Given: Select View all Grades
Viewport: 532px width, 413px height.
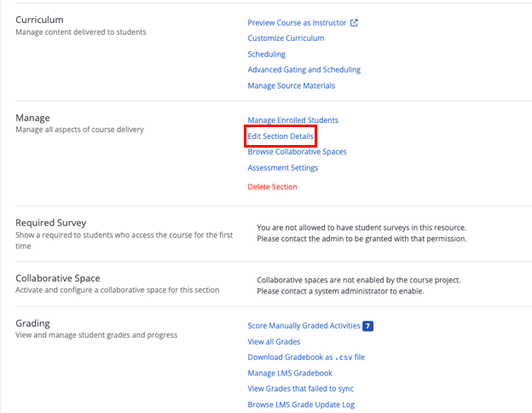Looking at the screenshot, I should click(274, 341).
